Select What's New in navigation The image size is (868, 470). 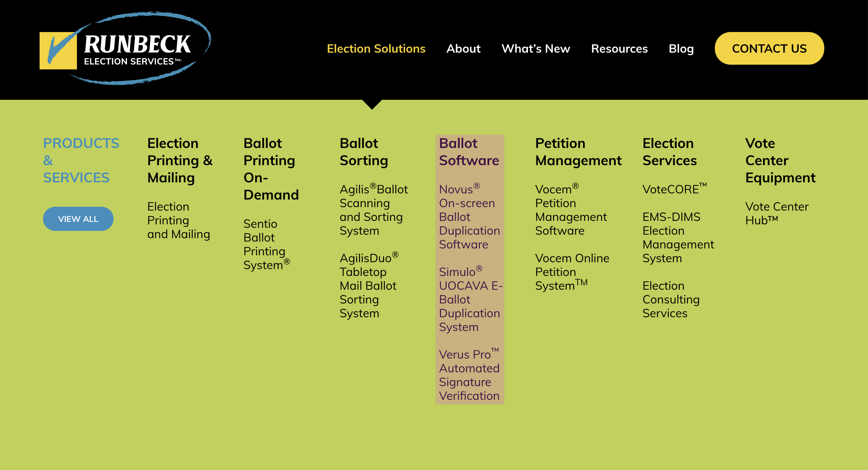click(536, 49)
